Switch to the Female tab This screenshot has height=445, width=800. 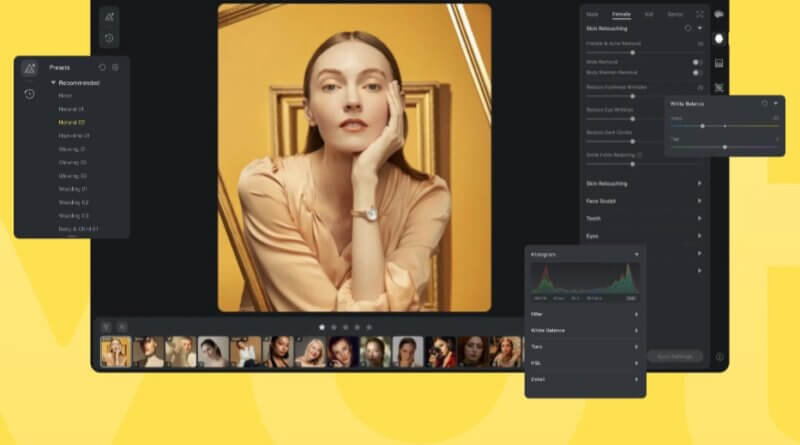coord(621,14)
